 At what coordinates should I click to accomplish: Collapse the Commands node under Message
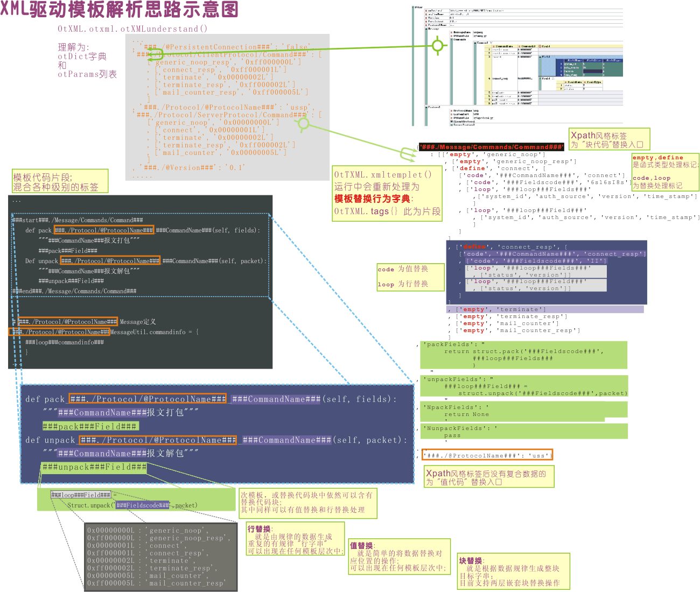point(451,39)
